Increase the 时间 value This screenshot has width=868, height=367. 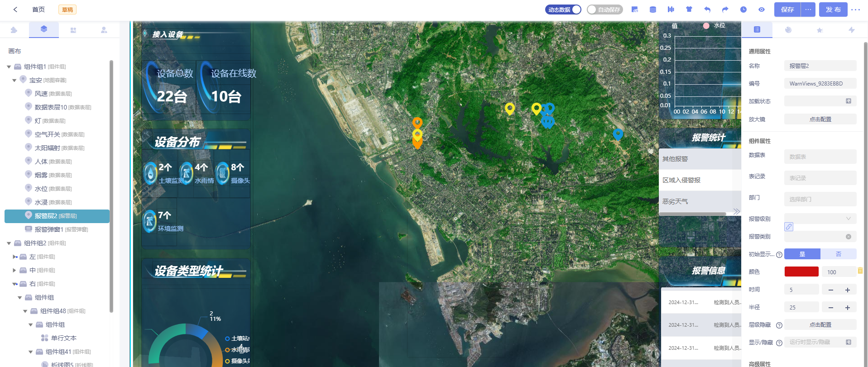pos(848,290)
